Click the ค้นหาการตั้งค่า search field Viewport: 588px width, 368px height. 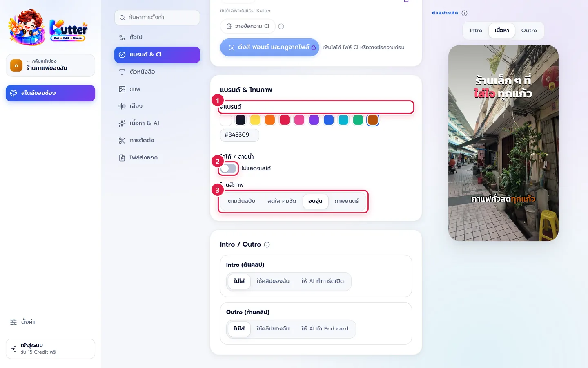click(157, 18)
